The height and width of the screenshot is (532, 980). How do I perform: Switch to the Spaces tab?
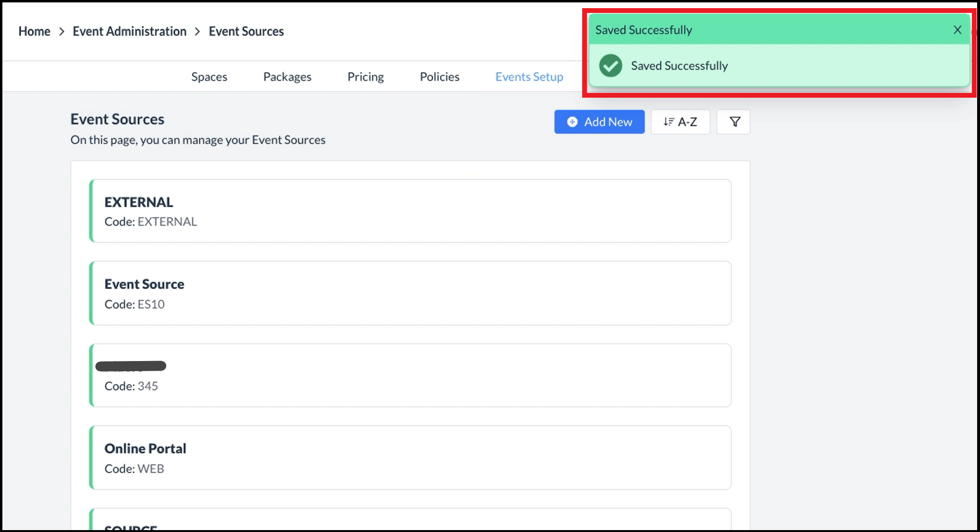coord(209,77)
